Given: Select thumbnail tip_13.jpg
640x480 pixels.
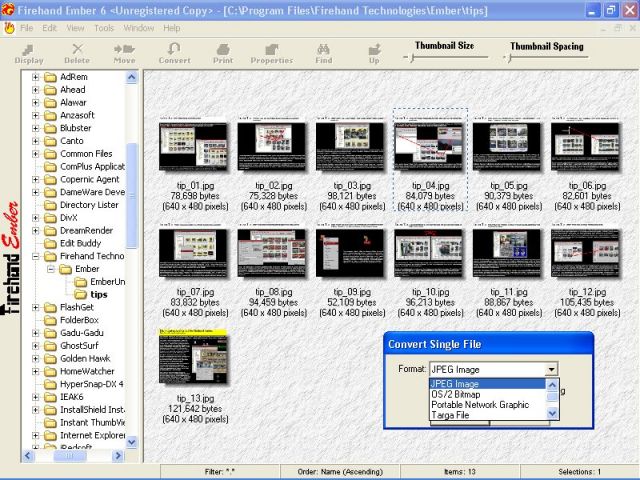Looking at the screenshot, I should 194,356.
